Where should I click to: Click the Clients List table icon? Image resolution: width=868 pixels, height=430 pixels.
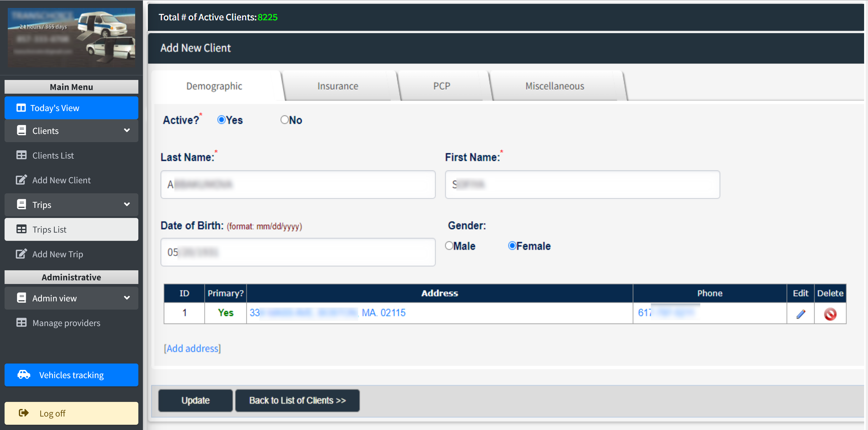21,155
